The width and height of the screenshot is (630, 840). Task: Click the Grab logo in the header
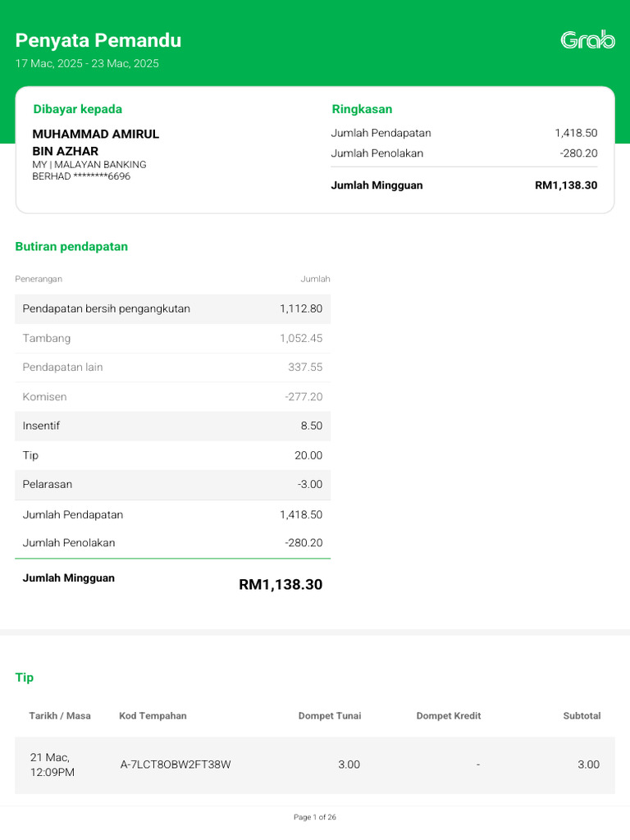[x=587, y=40]
